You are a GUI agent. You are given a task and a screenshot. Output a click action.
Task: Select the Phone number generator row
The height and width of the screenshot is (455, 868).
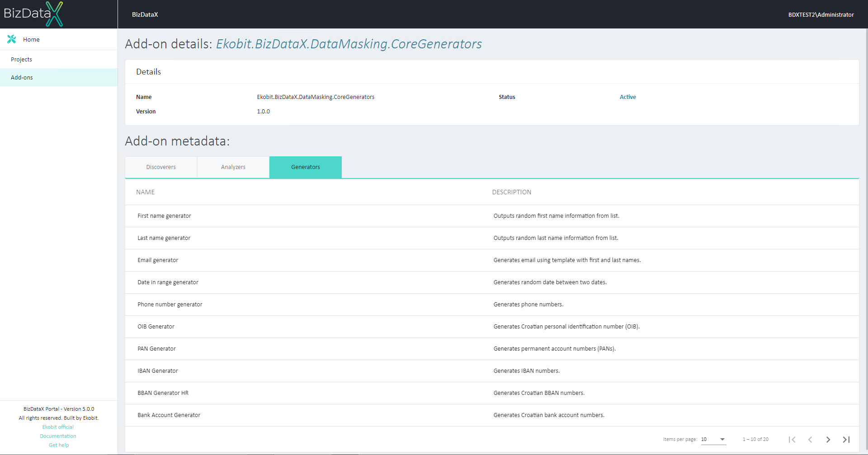pyautogui.click(x=492, y=305)
